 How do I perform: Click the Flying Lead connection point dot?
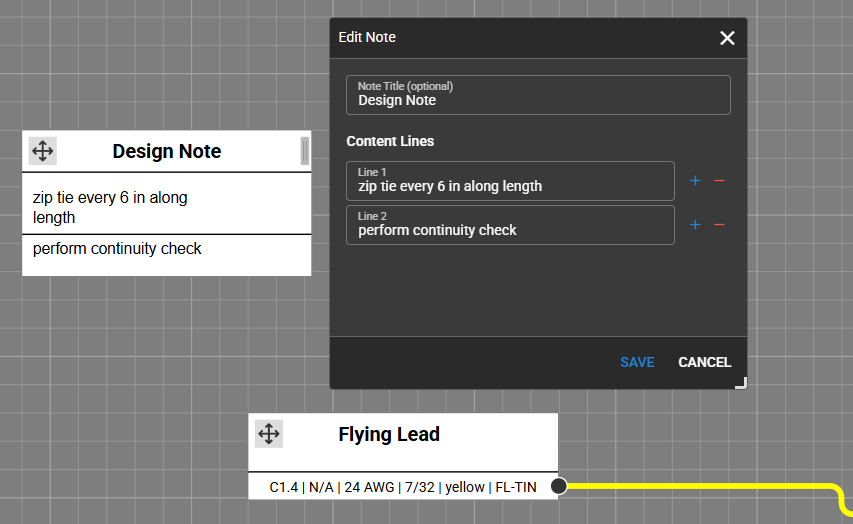click(x=558, y=486)
